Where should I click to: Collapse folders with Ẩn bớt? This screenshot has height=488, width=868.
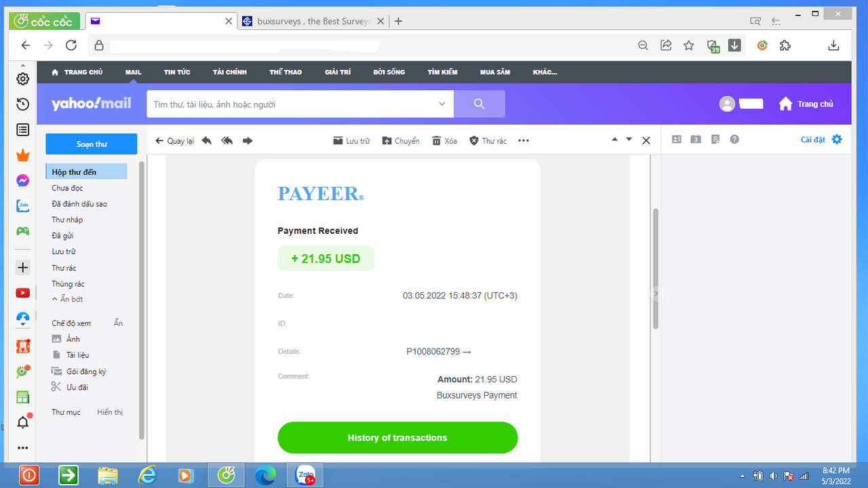click(x=67, y=299)
